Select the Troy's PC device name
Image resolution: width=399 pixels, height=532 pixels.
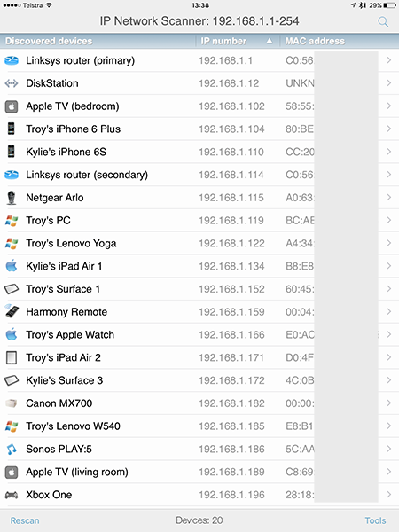click(48, 221)
